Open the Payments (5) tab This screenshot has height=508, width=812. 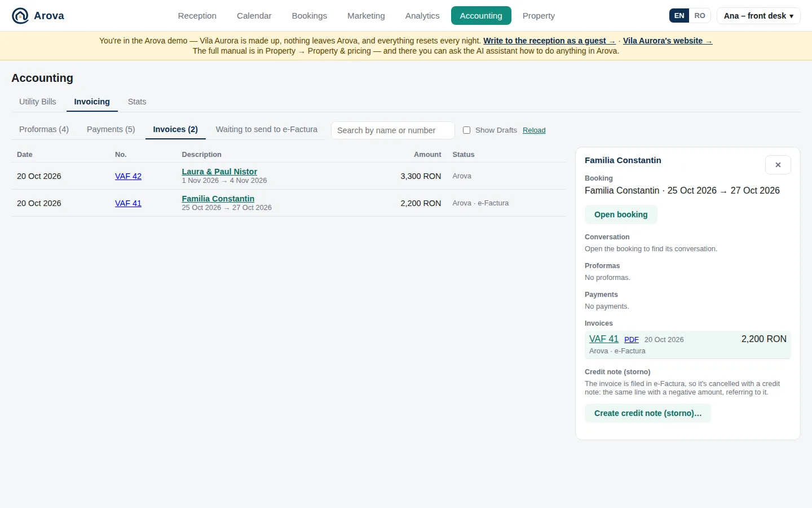point(111,129)
